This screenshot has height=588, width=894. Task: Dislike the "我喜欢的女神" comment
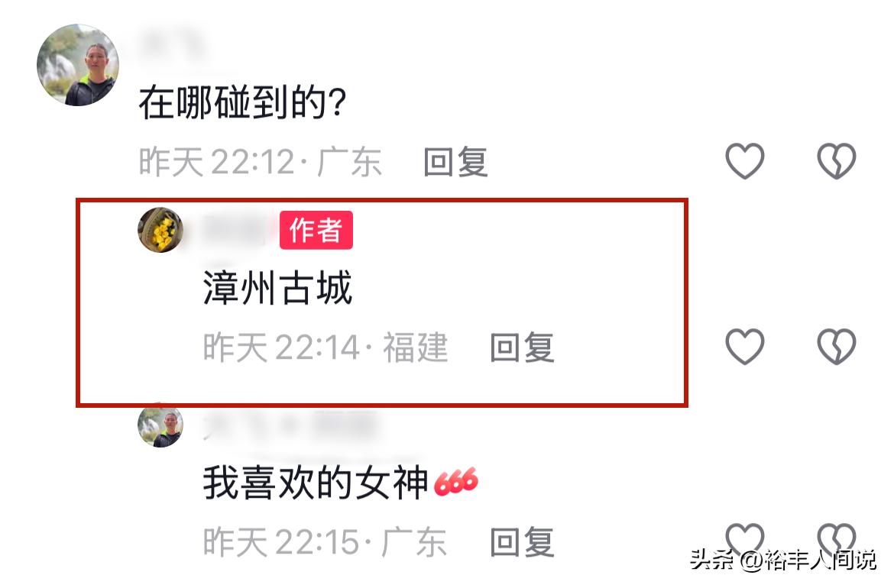pos(837,538)
